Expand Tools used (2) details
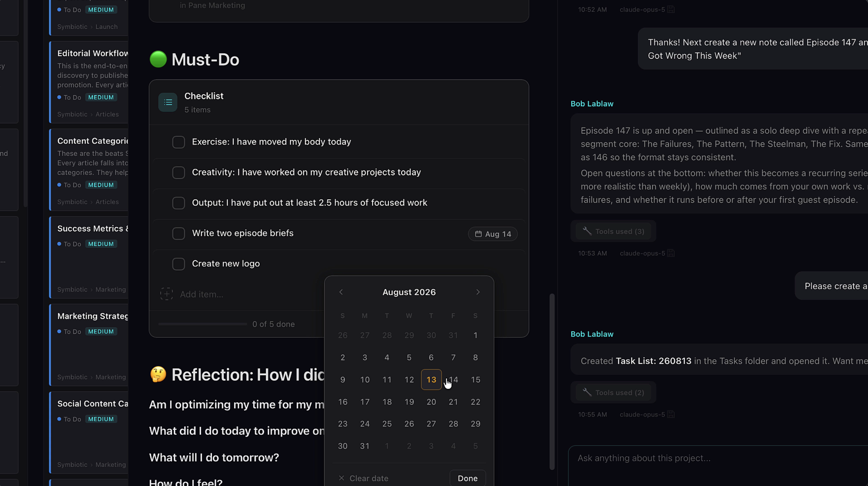 point(613,392)
